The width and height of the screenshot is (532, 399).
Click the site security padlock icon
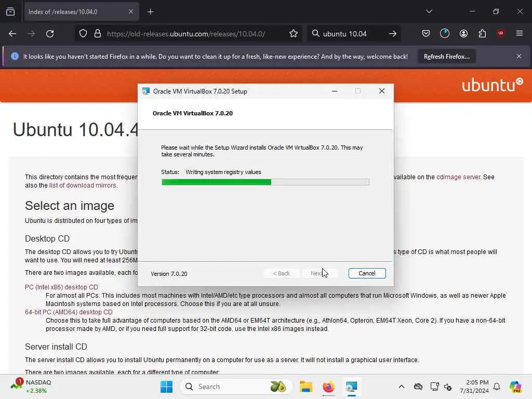(98, 34)
